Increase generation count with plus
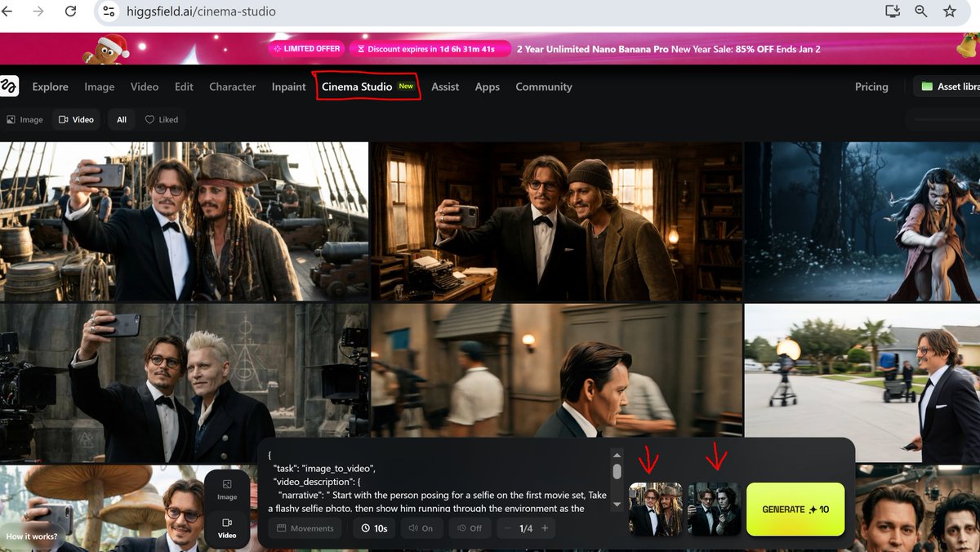 point(545,528)
